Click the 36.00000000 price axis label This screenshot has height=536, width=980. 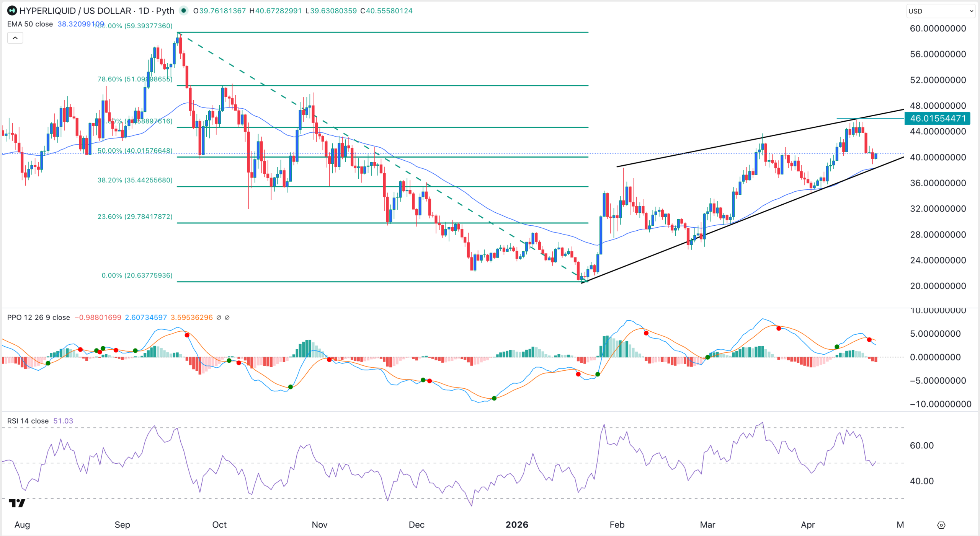pyautogui.click(x=938, y=183)
